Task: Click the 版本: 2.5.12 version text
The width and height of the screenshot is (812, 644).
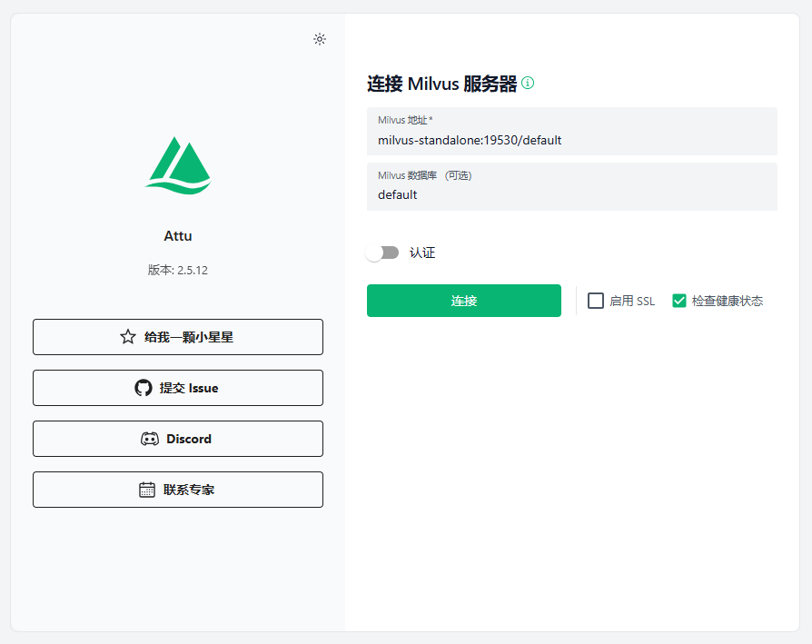Action: (178, 270)
